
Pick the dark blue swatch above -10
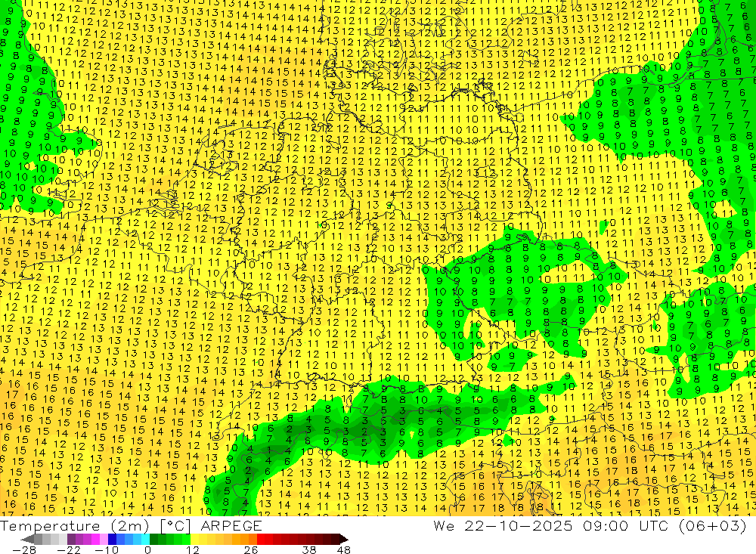(x=112, y=539)
